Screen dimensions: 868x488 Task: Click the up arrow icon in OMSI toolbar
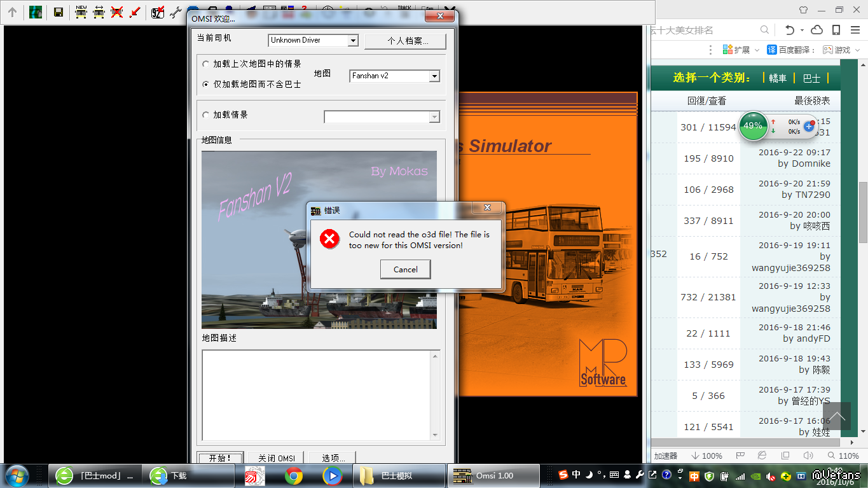tap(12, 12)
